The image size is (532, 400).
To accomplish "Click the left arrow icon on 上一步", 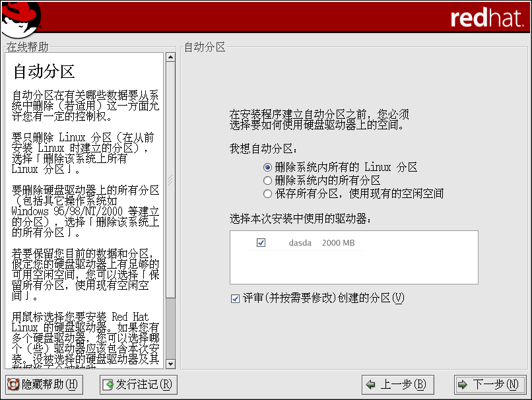I will tap(371, 384).
